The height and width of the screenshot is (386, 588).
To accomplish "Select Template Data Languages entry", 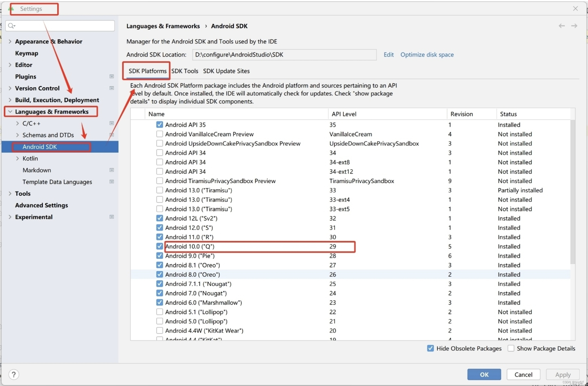I will [57, 182].
